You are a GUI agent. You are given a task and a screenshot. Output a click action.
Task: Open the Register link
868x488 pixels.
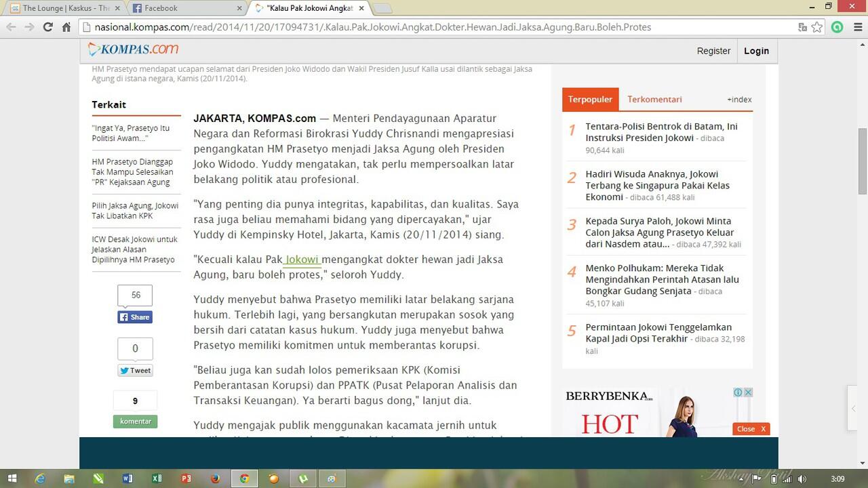[713, 51]
